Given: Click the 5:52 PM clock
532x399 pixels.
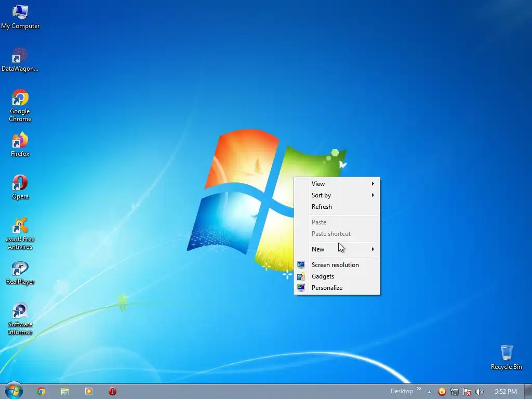Looking at the screenshot, I should (506, 392).
